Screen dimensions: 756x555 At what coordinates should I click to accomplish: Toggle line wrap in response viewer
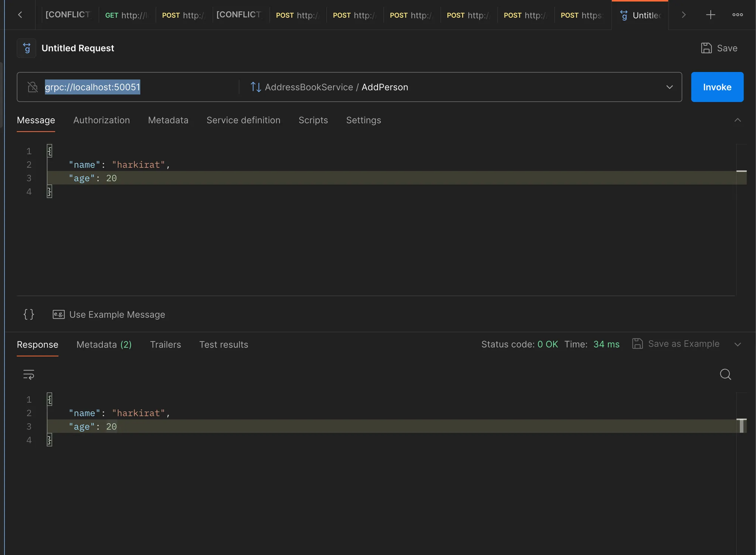[29, 375]
